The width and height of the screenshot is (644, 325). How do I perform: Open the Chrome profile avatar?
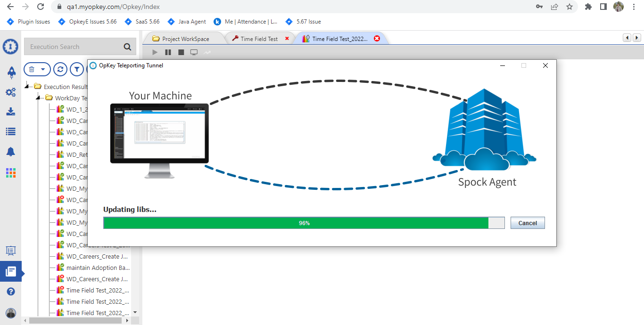(x=619, y=7)
